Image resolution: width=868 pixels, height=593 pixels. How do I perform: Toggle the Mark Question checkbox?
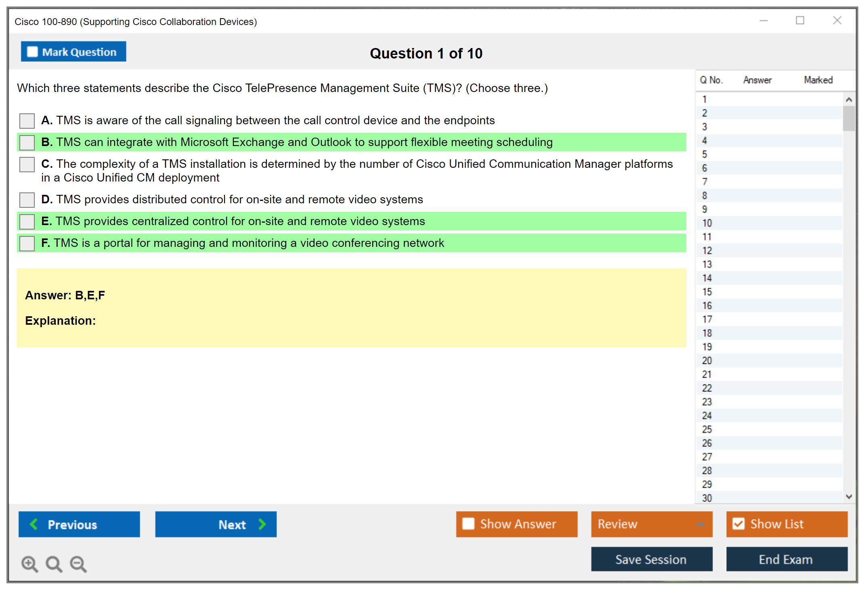[x=32, y=52]
